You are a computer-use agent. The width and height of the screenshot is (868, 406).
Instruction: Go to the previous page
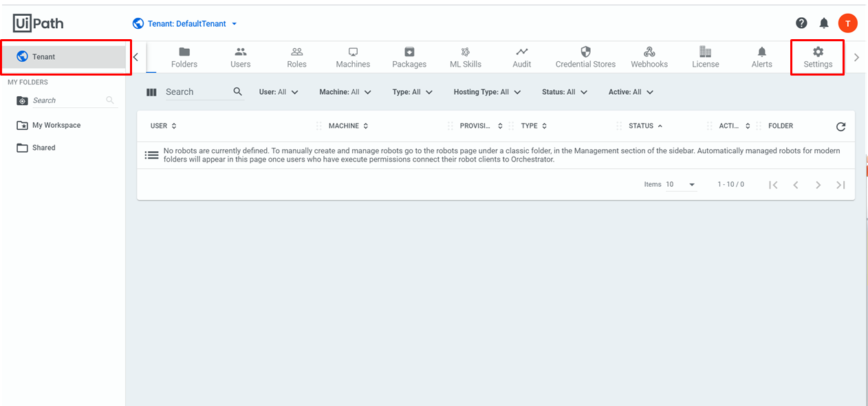[796, 185]
